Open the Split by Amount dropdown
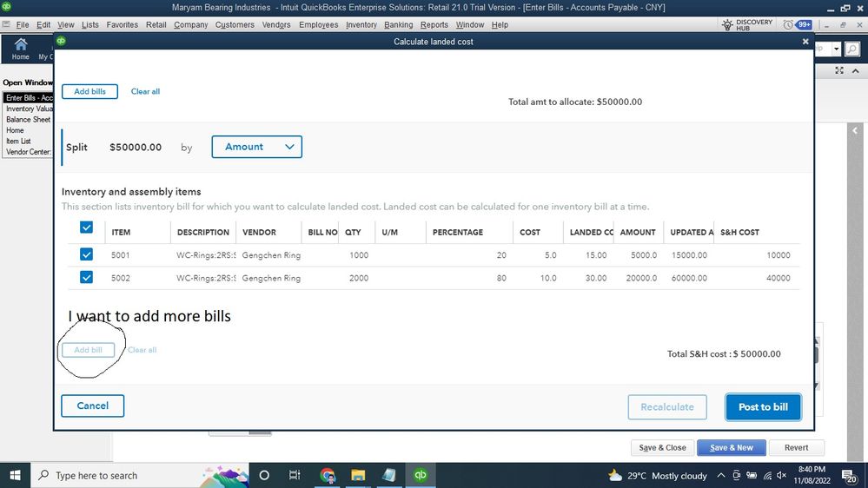Image resolution: width=868 pixels, height=488 pixels. [x=257, y=147]
